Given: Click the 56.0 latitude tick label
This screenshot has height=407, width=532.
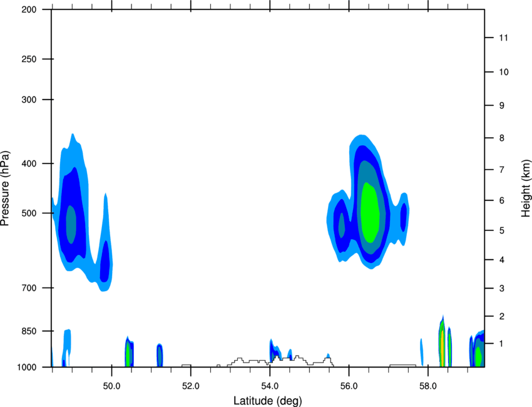Looking at the screenshot, I should pos(349,386).
